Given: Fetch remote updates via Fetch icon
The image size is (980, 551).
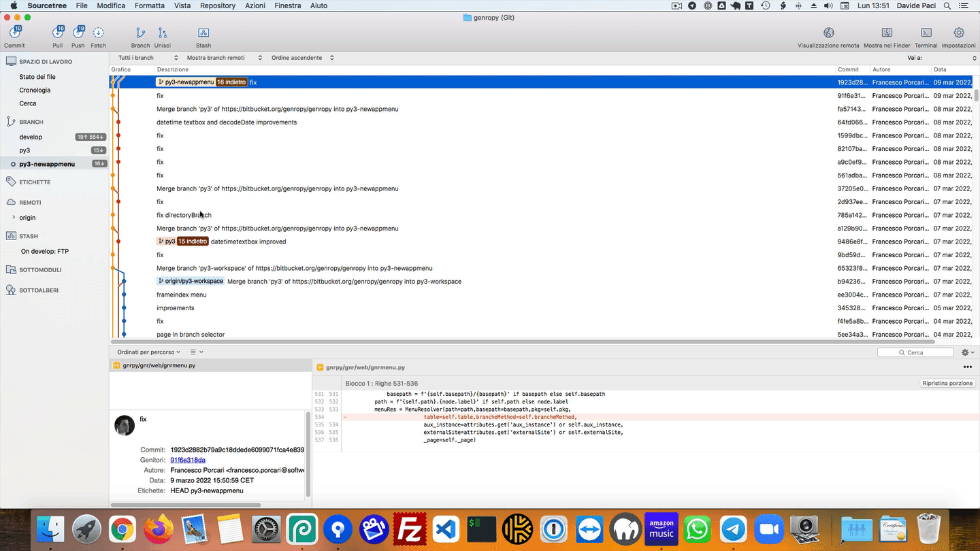Looking at the screenshot, I should (98, 33).
